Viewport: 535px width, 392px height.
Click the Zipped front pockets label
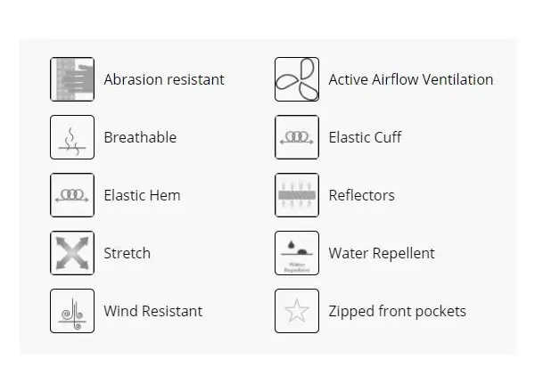tap(398, 312)
